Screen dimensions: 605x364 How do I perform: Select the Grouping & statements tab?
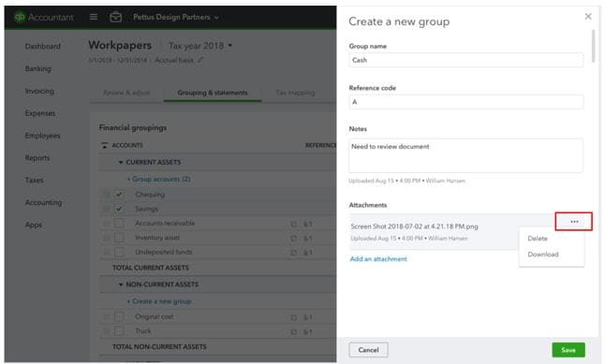pyautogui.click(x=213, y=93)
